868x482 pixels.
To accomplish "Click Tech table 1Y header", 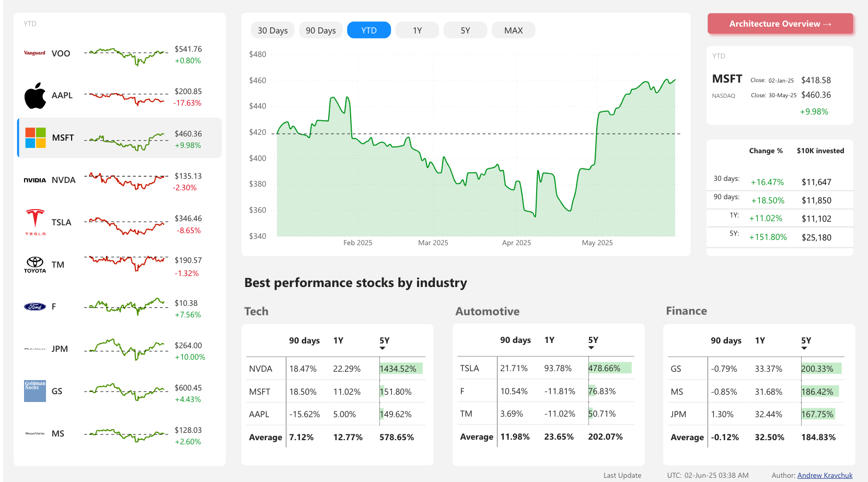I will [338, 340].
